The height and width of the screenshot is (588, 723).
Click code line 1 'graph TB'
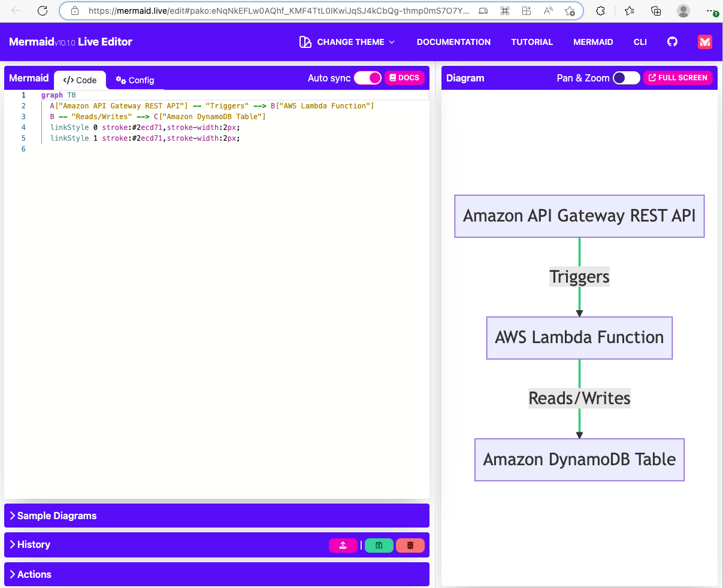58,95
